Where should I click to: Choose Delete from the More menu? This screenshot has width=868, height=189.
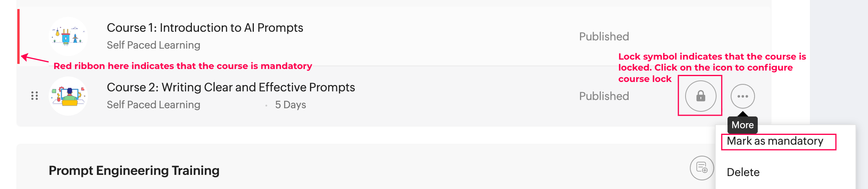(x=743, y=172)
